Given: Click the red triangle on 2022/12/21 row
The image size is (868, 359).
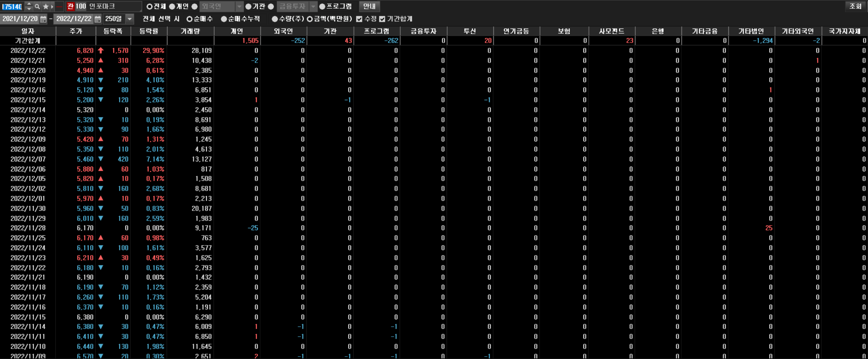Looking at the screenshot, I should 101,60.
